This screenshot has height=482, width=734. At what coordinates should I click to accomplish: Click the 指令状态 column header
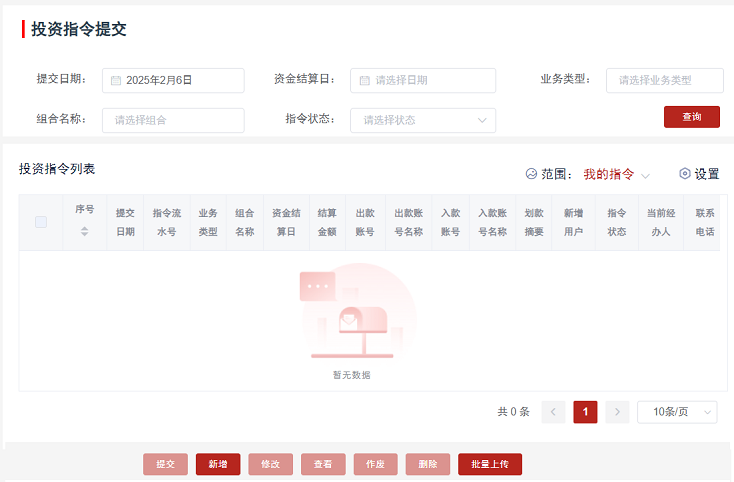coord(616,222)
